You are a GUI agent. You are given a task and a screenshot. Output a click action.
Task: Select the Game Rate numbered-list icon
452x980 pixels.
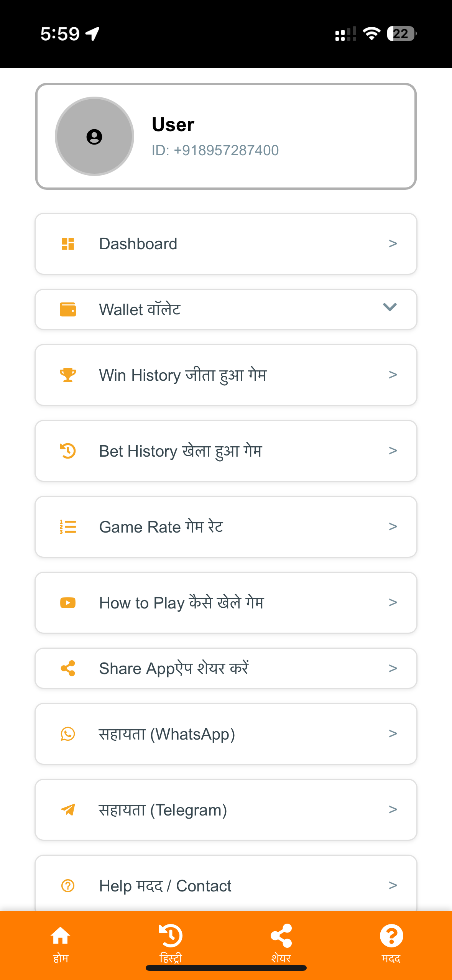tap(68, 527)
